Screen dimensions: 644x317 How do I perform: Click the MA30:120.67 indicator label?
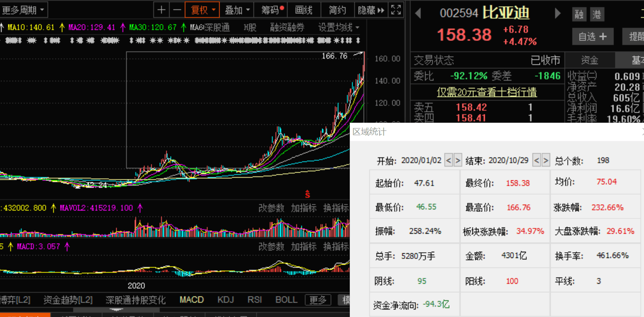click(153, 27)
